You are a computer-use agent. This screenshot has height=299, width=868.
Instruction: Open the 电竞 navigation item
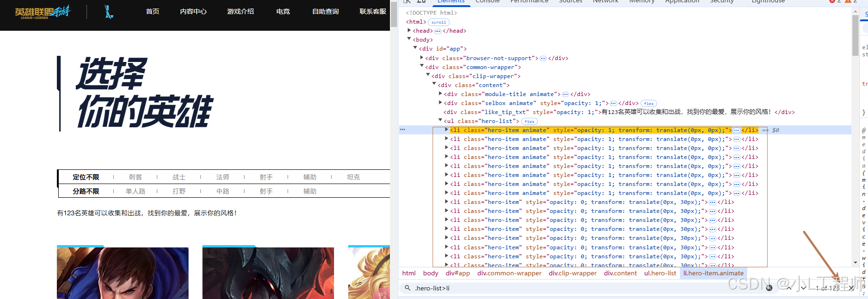pos(283,11)
